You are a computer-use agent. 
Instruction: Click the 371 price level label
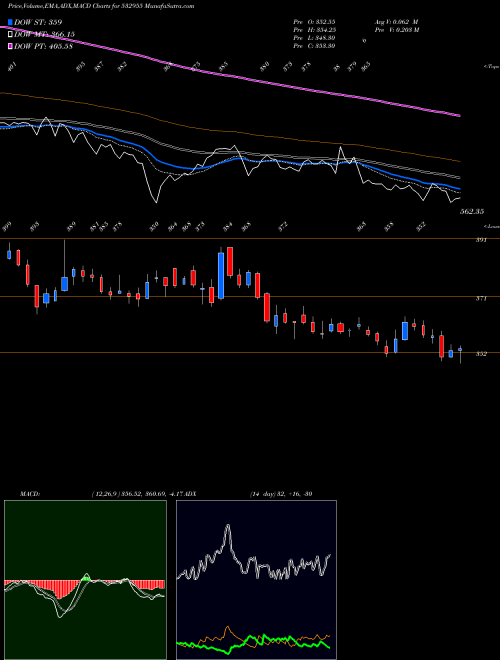tap(481, 298)
